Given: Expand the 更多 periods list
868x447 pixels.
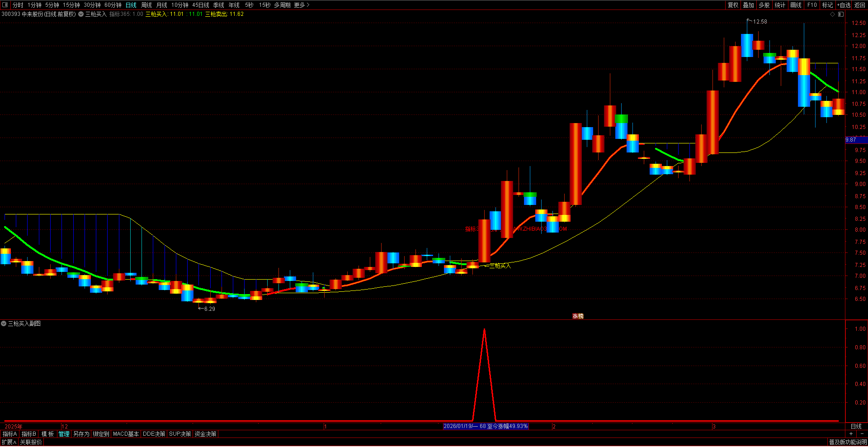Looking at the screenshot, I should click(x=302, y=5).
